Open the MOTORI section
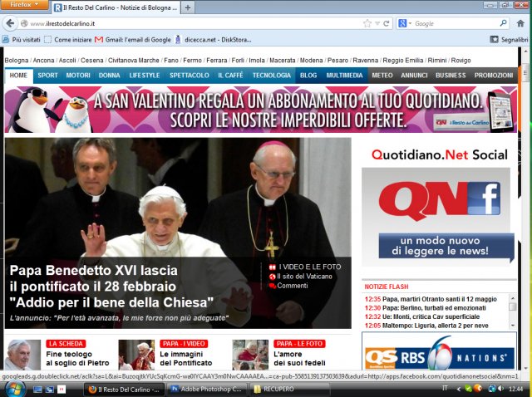This screenshot has height=397, width=532. pyautogui.click(x=78, y=76)
